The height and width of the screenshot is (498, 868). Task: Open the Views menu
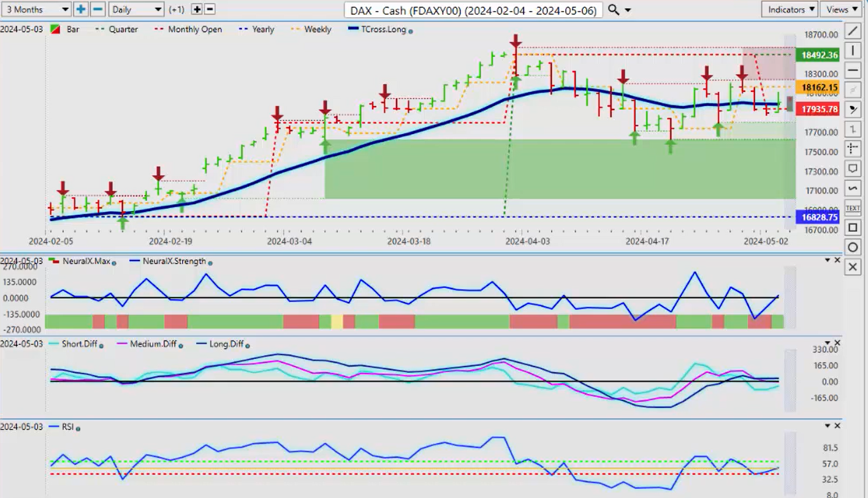tap(842, 9)
